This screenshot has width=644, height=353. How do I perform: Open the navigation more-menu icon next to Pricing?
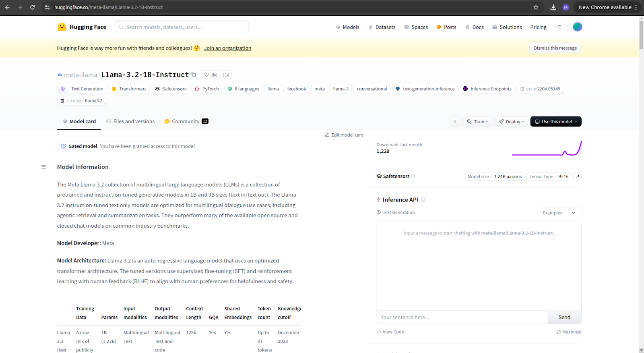click(x=558, y=27)
